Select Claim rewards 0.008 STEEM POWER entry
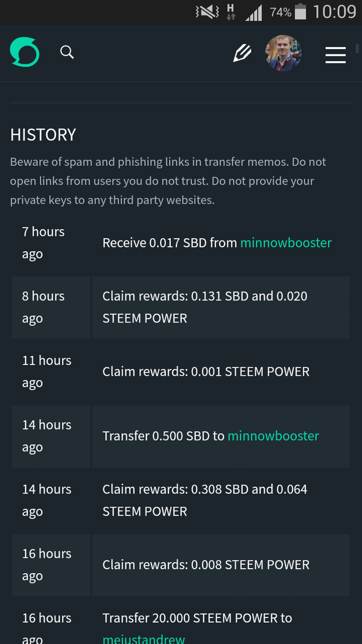This screenshot has width=362, height=644. [x=206, y=565]
